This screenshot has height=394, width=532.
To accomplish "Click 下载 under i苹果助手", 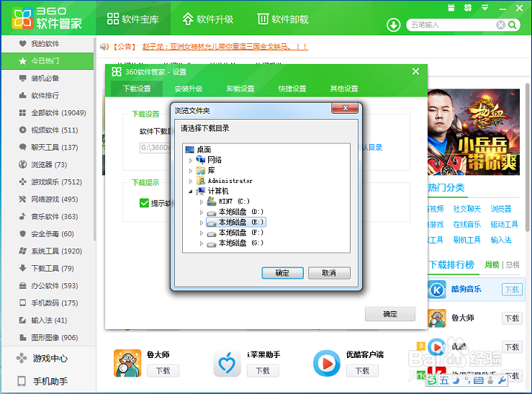I will (x=263, y=370).
